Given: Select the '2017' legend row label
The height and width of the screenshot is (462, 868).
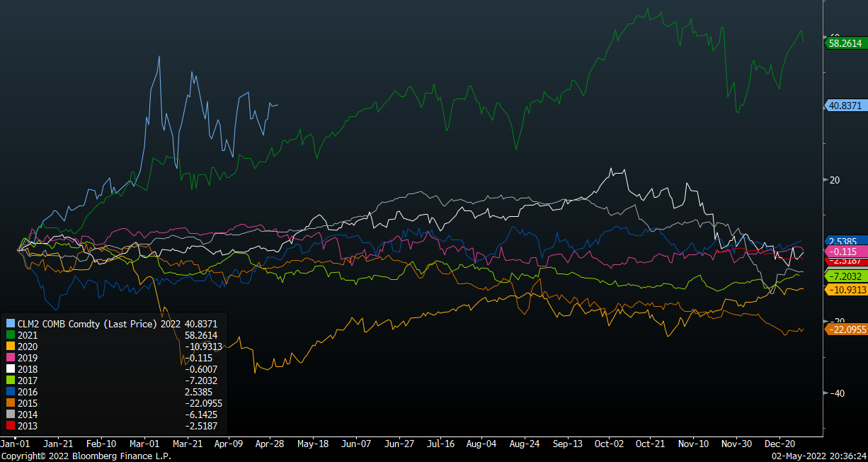Looking at the screenshot, I should pyautogui.click(x=27, y=381).
